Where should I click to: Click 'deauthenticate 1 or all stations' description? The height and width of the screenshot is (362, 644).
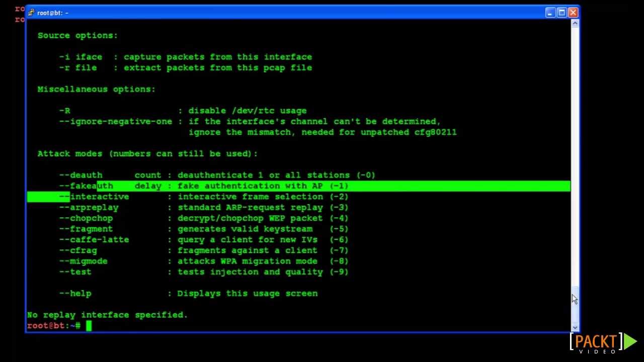[265, 175]
